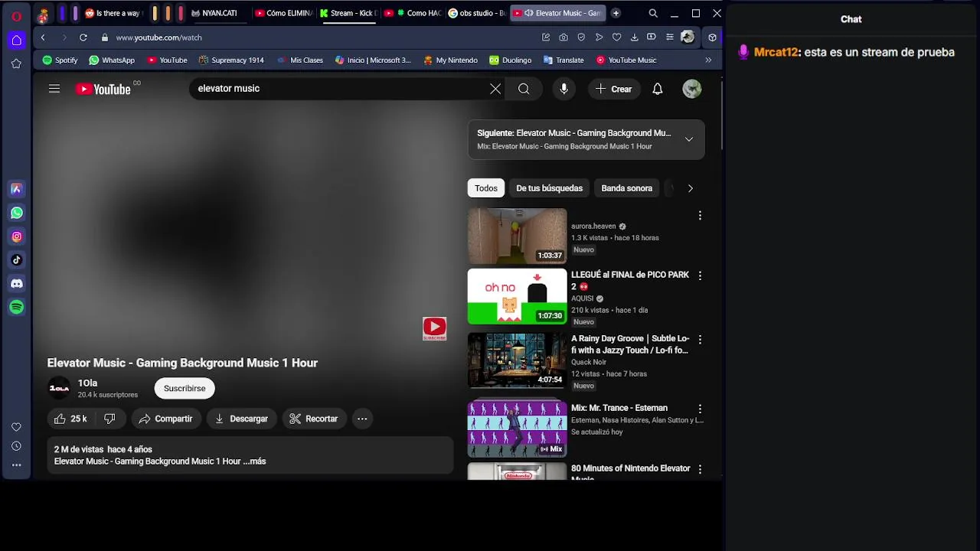
Task: Click the subscribe watermark on video player
Action: (434, 329)
